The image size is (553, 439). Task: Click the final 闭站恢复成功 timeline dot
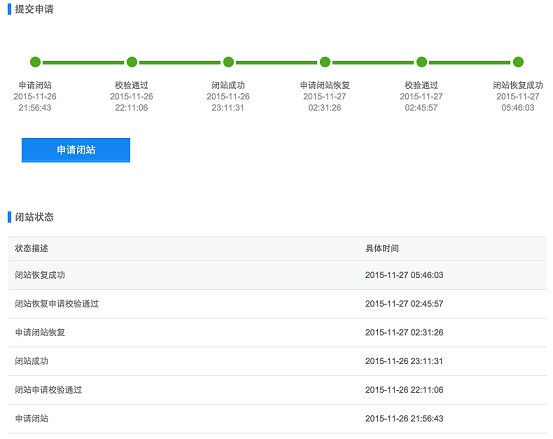[x=518, y=62]
